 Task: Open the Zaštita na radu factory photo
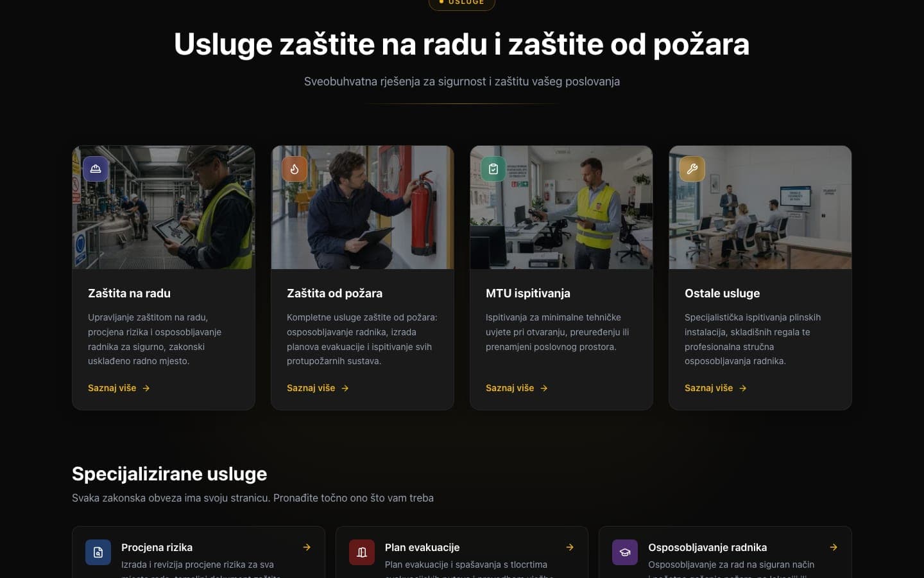click(x=164, y=207)
